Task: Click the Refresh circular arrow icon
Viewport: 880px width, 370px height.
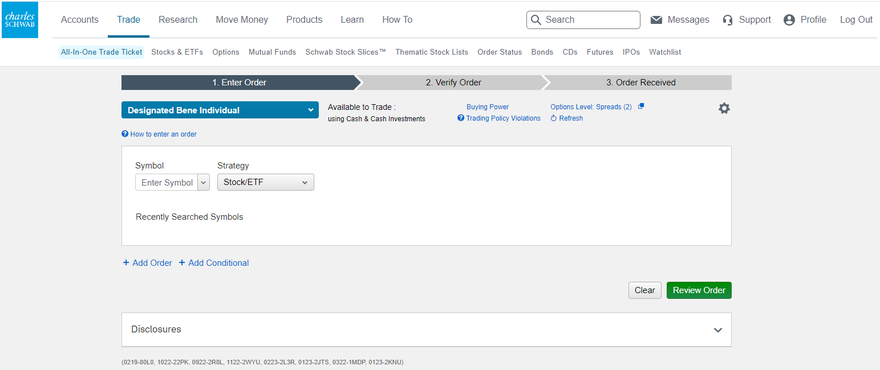Action: (x=553, y=118)
